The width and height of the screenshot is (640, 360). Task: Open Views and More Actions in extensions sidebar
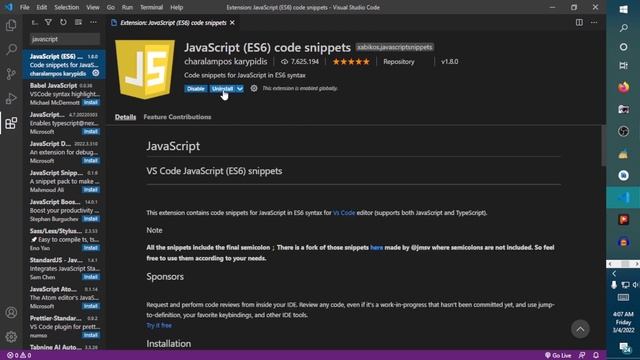pos(93,22)
